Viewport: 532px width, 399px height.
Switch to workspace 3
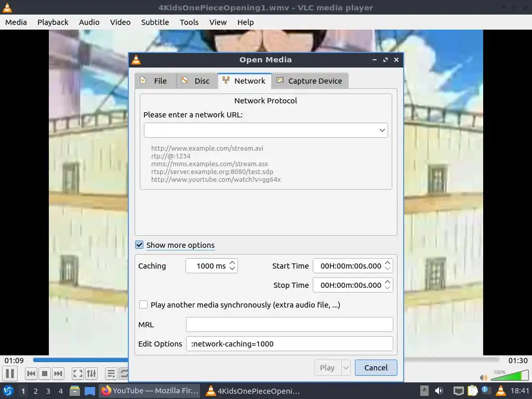[x=48, y=391]
